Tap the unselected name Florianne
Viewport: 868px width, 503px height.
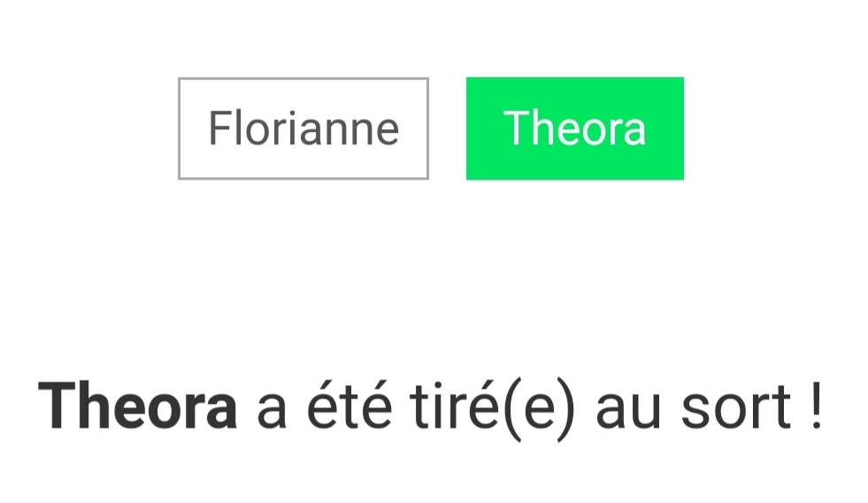[x=303, y=129]
